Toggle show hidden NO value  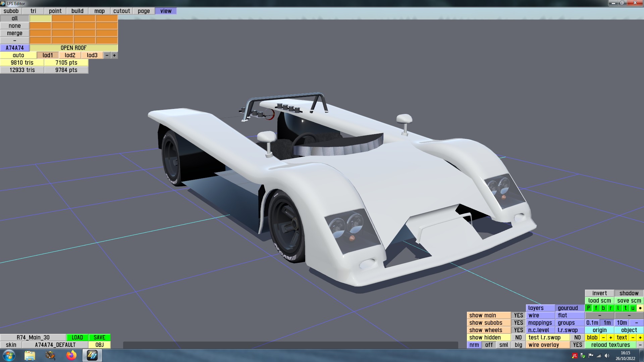518,338
